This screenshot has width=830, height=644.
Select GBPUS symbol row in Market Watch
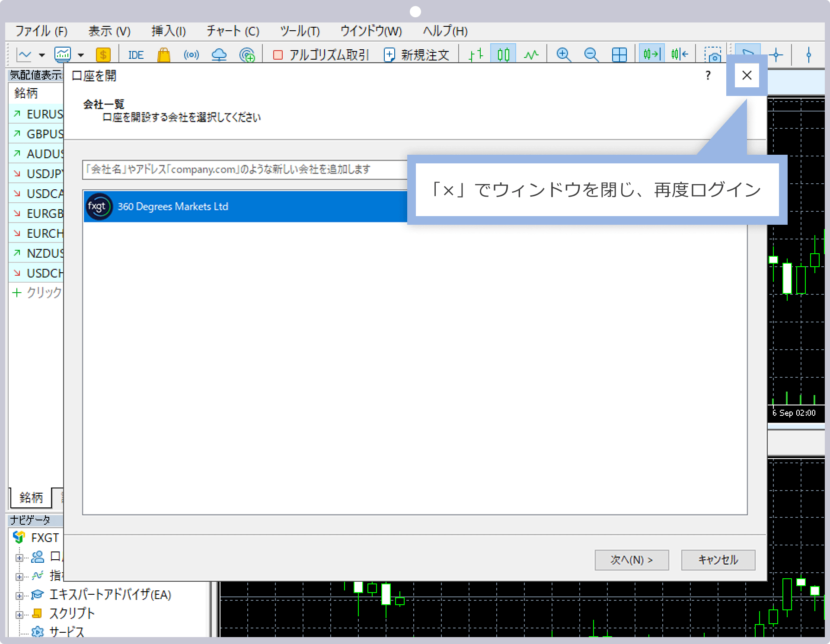pos(36,134)
